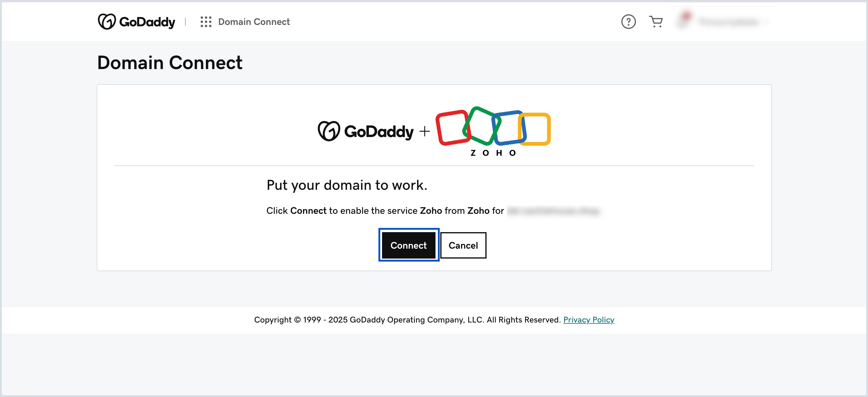Click the green Zoho square shape
The height and width of the screenshot is (397, 868).
482,126
